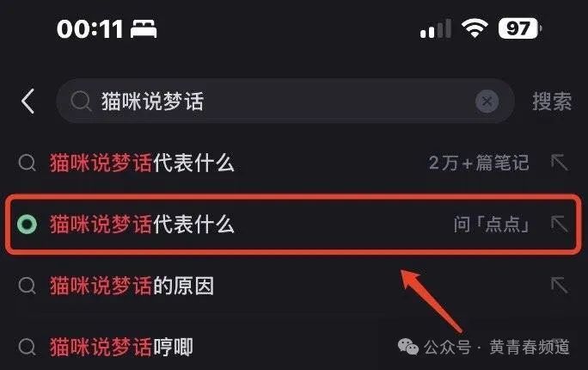Screen dimensions: 588x370
Task: Tap magnifier icon beside 猫咪说梦话哼唧
Action: coord(27,347)
